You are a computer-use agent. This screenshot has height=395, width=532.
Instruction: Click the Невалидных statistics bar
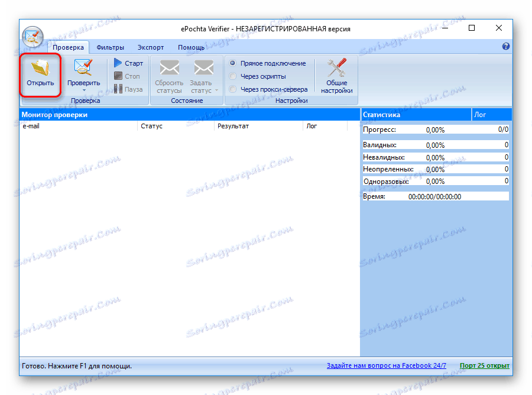click(x=436, y=157)
